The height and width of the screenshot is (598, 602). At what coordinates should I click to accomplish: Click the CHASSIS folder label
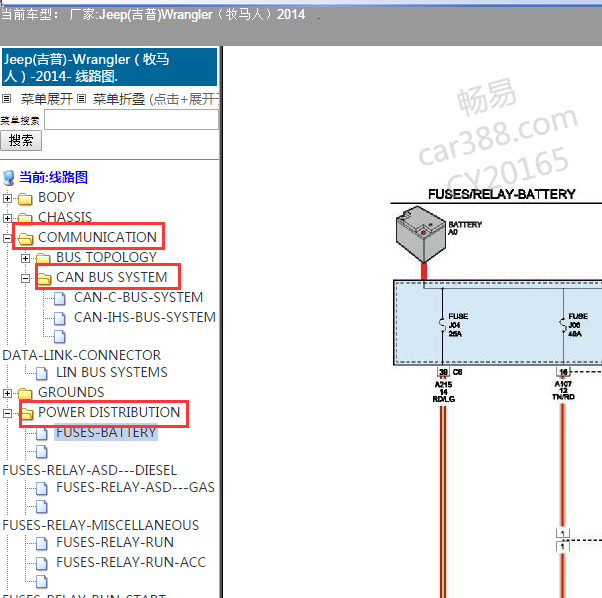click(65, 217)
